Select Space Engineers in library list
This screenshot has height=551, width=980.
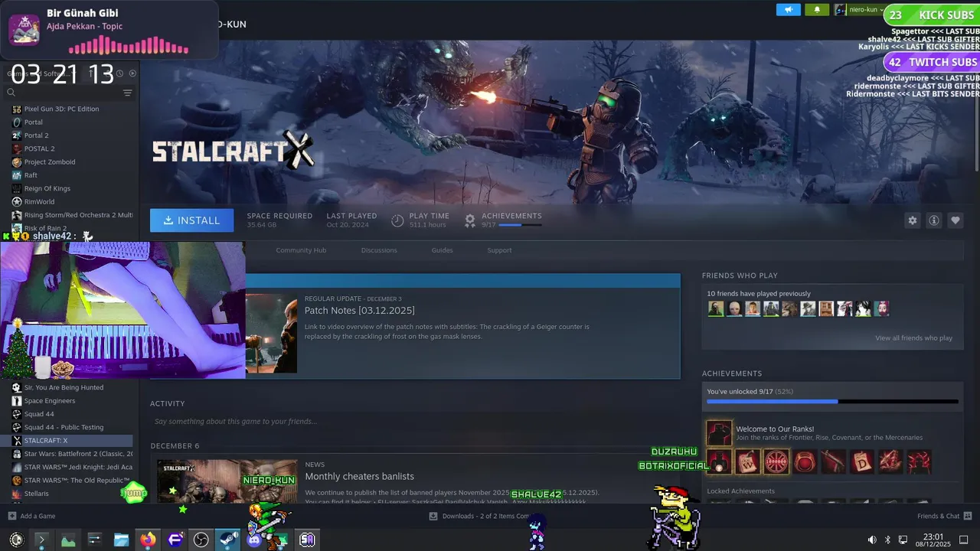tap(50, 401)
